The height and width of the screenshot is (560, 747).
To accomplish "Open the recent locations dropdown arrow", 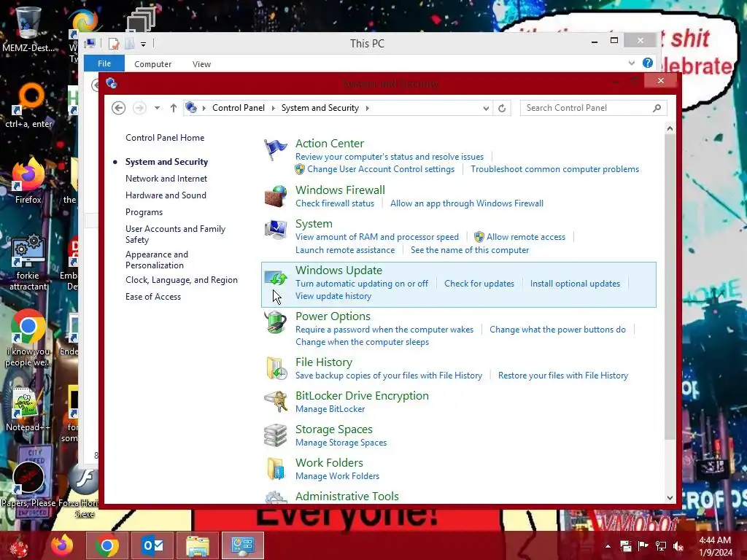I will coord(157,108).
